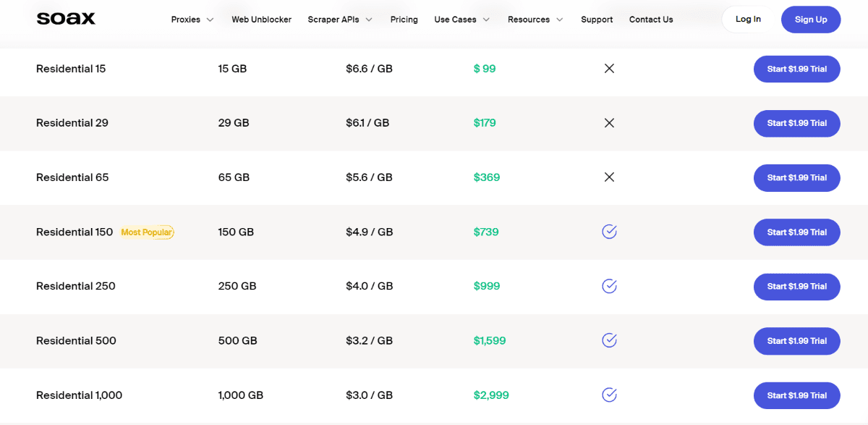
Task: Click the SOAX logo
Action: point(66,19)
